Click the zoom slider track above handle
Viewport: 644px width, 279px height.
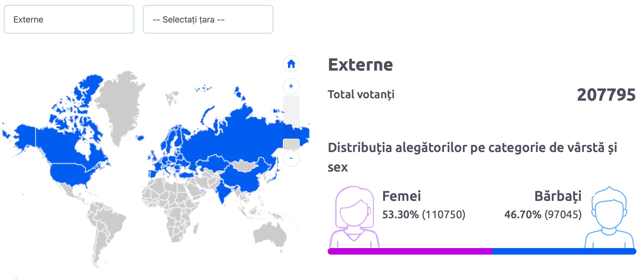[x=291, y=117]
